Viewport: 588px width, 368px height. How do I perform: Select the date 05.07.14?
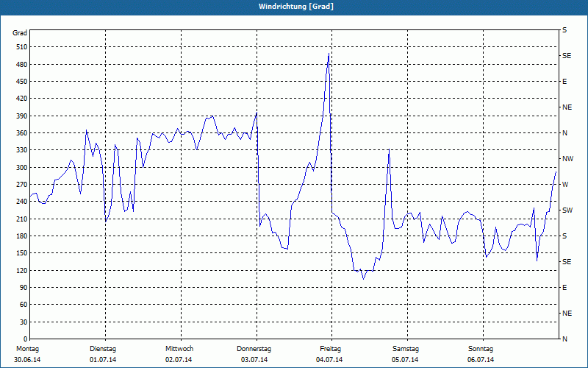click(x=405, y=360)
